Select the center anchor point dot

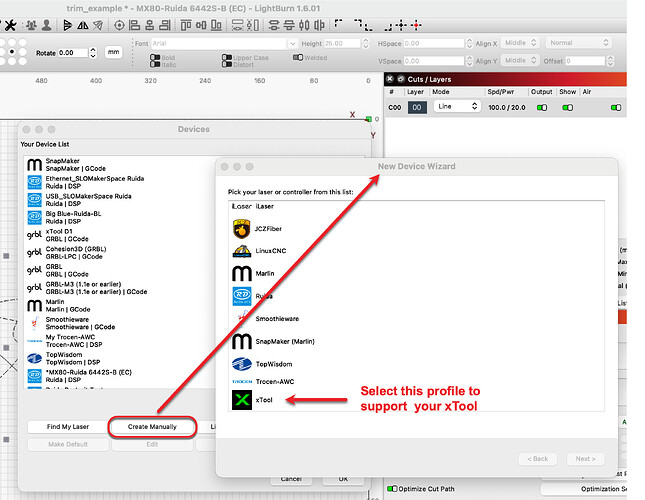pyautogui.click(x=12, y=52)
